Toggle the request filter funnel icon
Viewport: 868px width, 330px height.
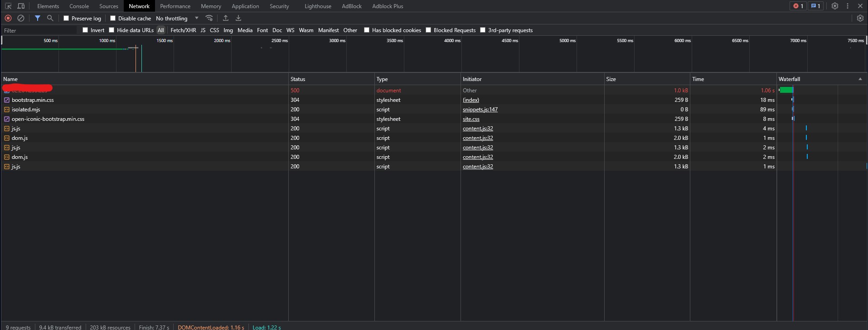click(x=38, y=18)
